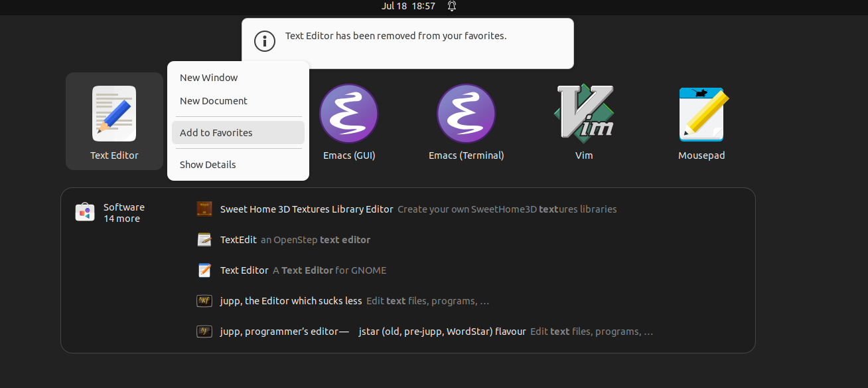Screen dimensions: 868x388
Task: Choose New Window from context menu
Action: pyautogui.click(x=238, y=78)
